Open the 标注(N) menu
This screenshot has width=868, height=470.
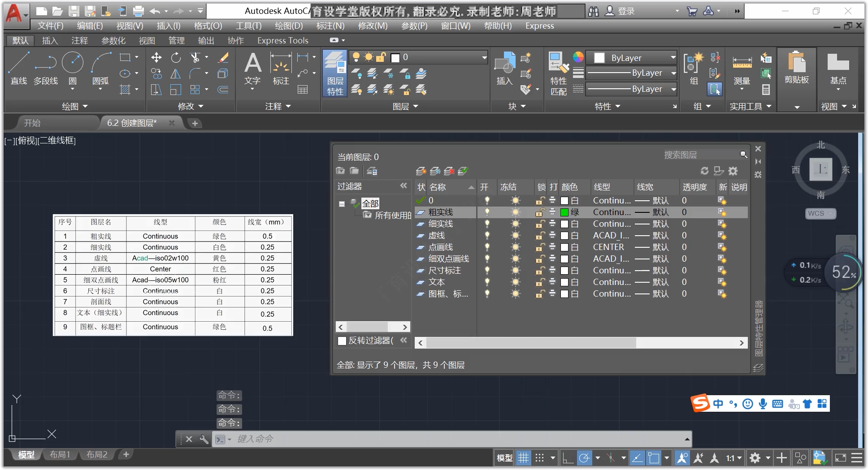(330, 26)
